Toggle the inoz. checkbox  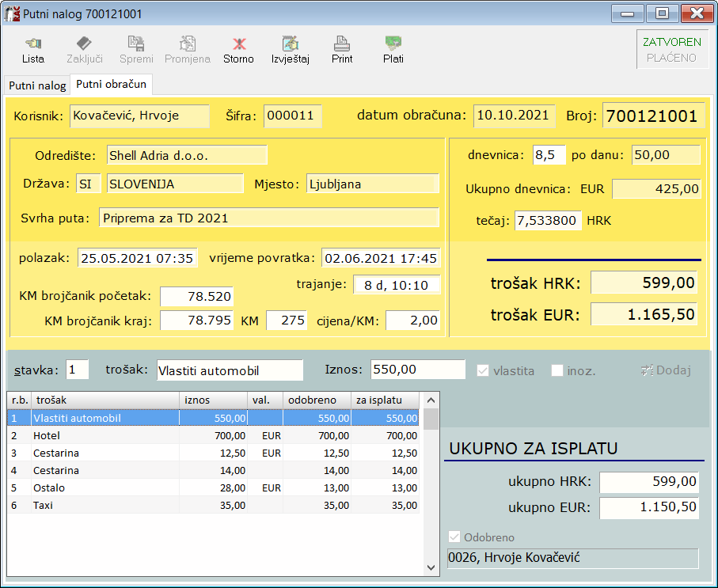click(557, 370)
